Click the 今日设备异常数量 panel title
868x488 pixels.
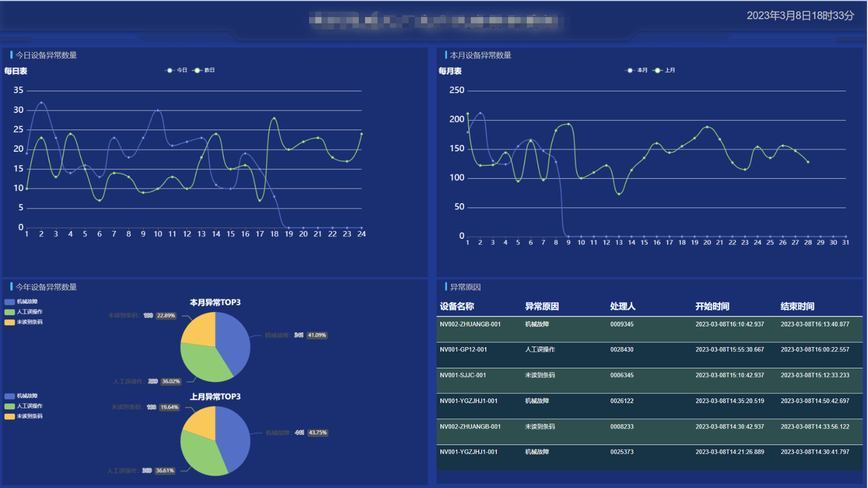(46, 55)
